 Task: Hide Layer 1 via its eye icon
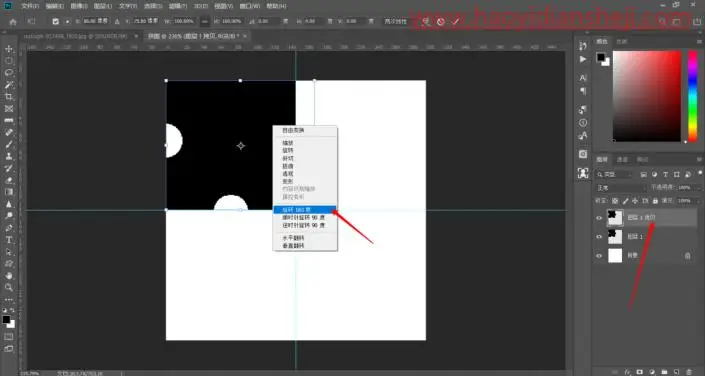click(x=599, y=237)
